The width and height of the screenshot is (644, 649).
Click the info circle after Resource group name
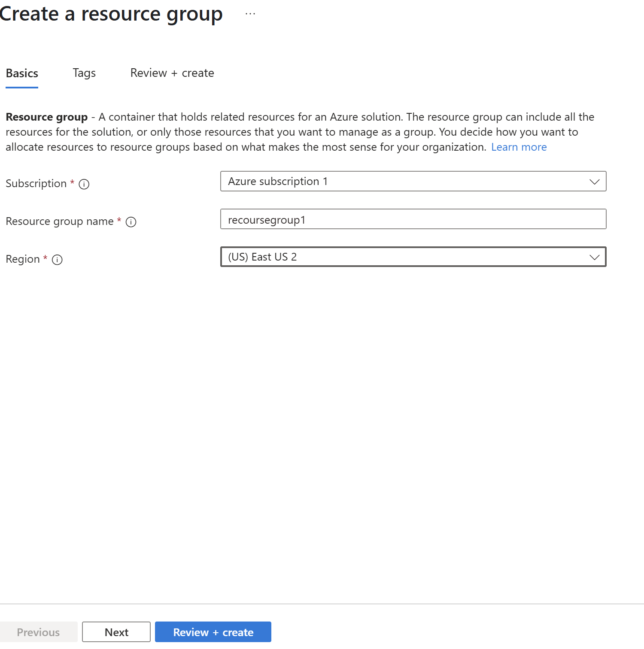131,222
